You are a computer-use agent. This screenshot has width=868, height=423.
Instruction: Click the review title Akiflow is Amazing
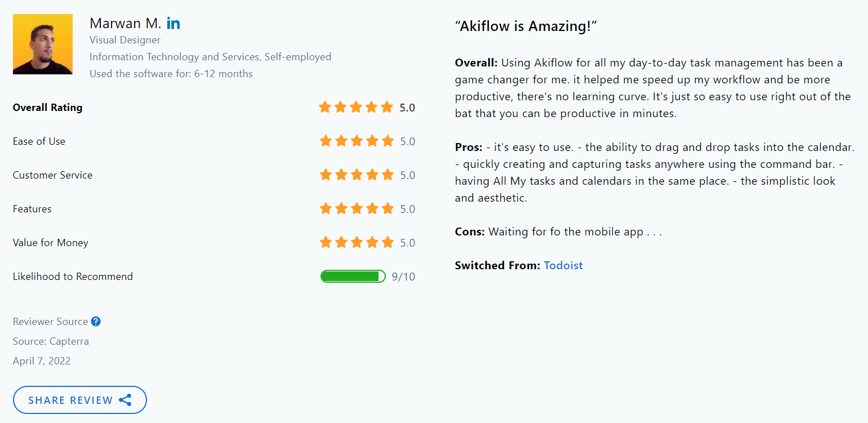[526, 26]
